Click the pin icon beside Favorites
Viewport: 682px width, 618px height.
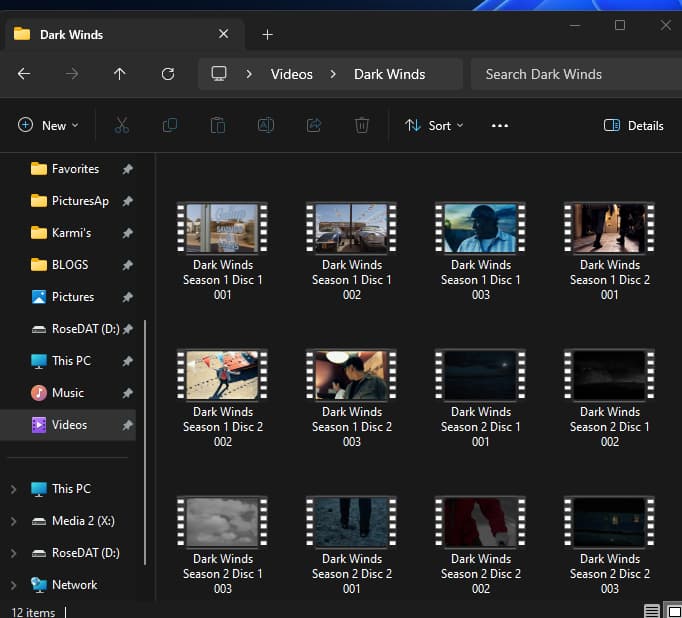point(127,169)
